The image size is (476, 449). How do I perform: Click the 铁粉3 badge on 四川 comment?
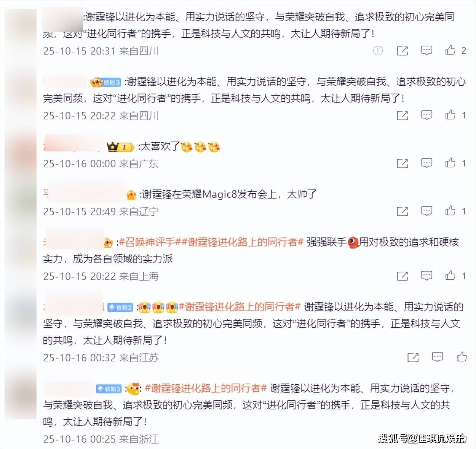tap(105, 82)
